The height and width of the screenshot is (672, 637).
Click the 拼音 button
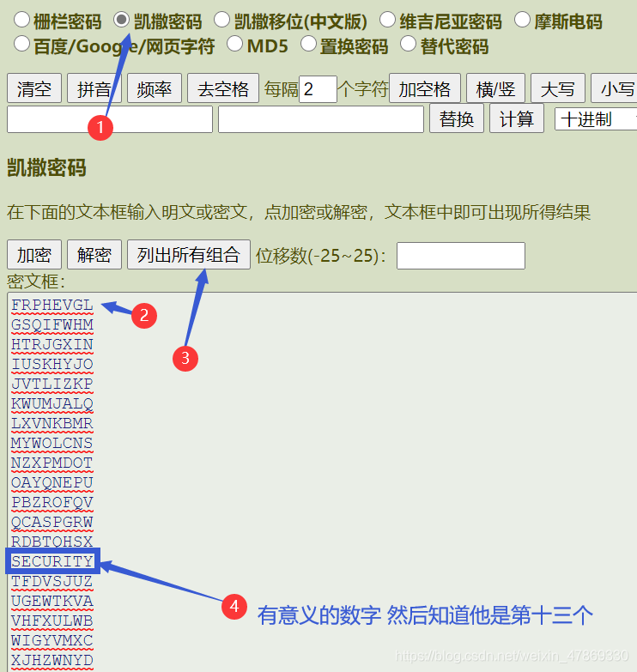(94, 88)
